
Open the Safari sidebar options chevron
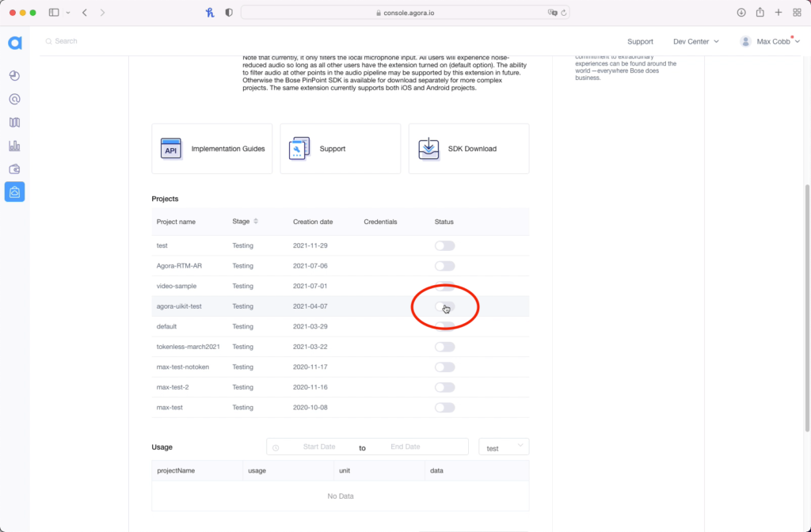pyautogui.click(x=68, y=13)
